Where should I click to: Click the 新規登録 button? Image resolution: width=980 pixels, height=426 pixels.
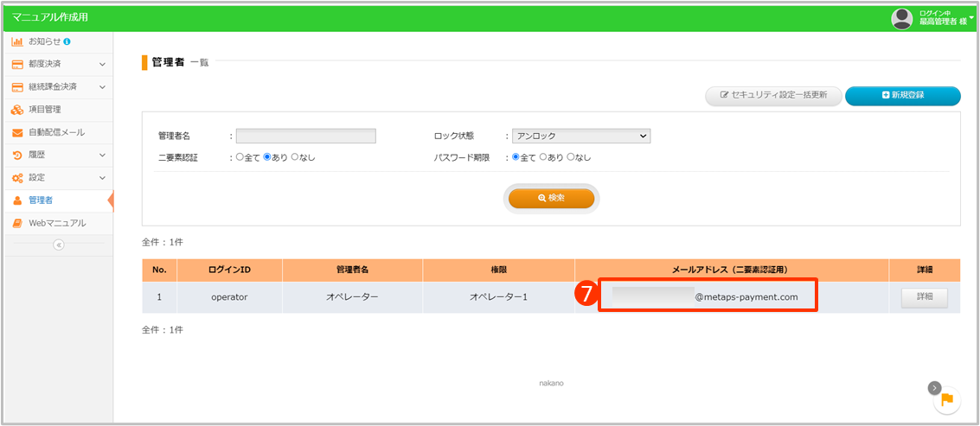tap(902, 95)
